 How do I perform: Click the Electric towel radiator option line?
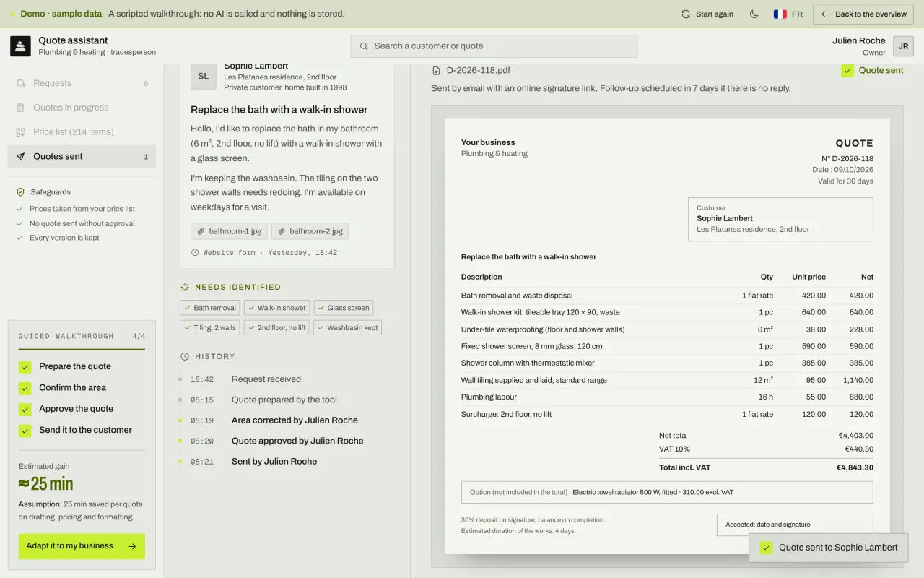(x=667, y=492)
